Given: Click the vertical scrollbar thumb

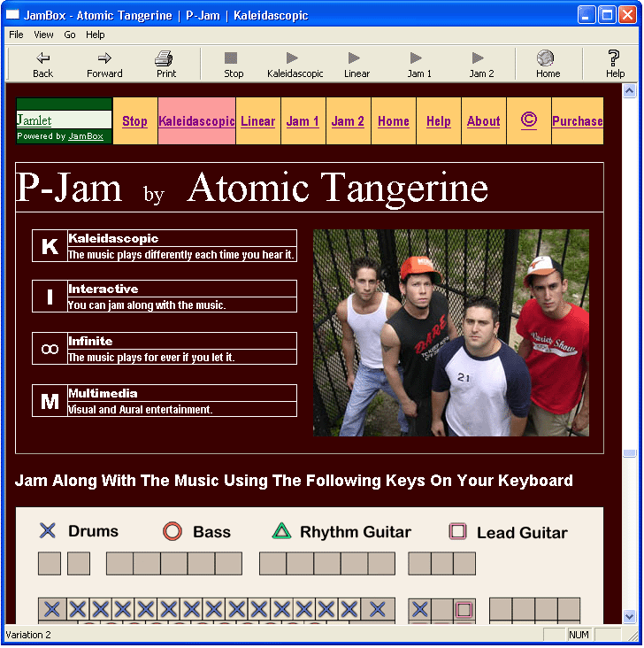Looking at the screenshot, I should [629, 453].
